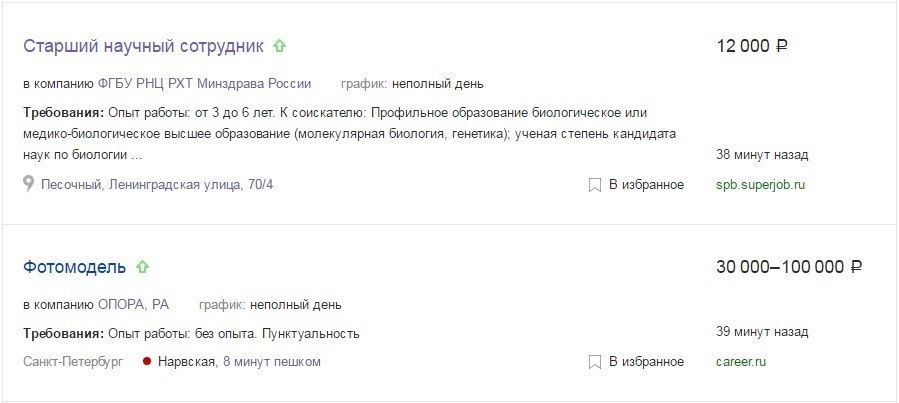Click Санкт-Петербург city label
This screenshot has width=899, height=403.
click(x=73, y=362)
